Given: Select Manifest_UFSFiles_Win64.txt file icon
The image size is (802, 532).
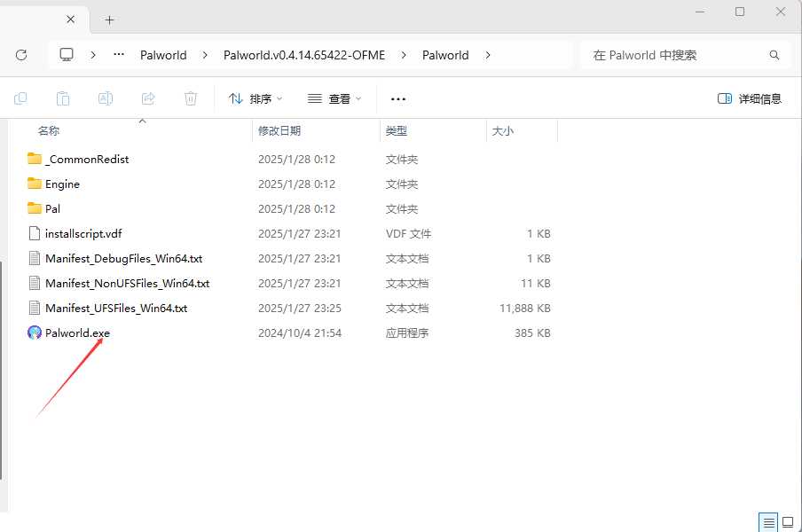Looking at the screenshot, I should click(x=35, y=308).
